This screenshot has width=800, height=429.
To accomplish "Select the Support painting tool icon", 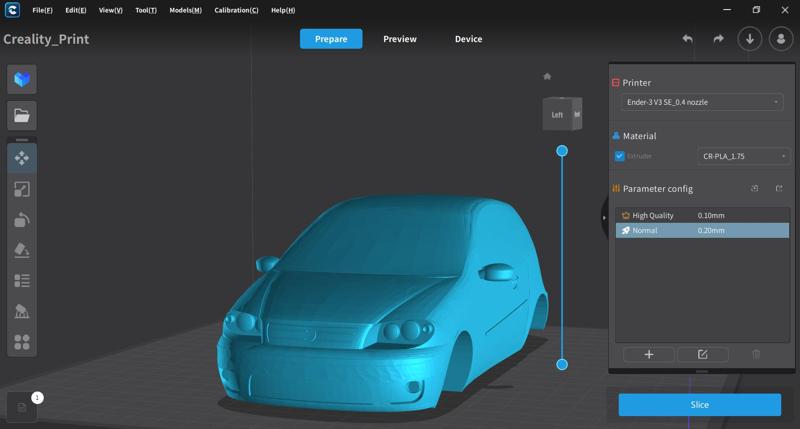I will click(x=21, y=311).
